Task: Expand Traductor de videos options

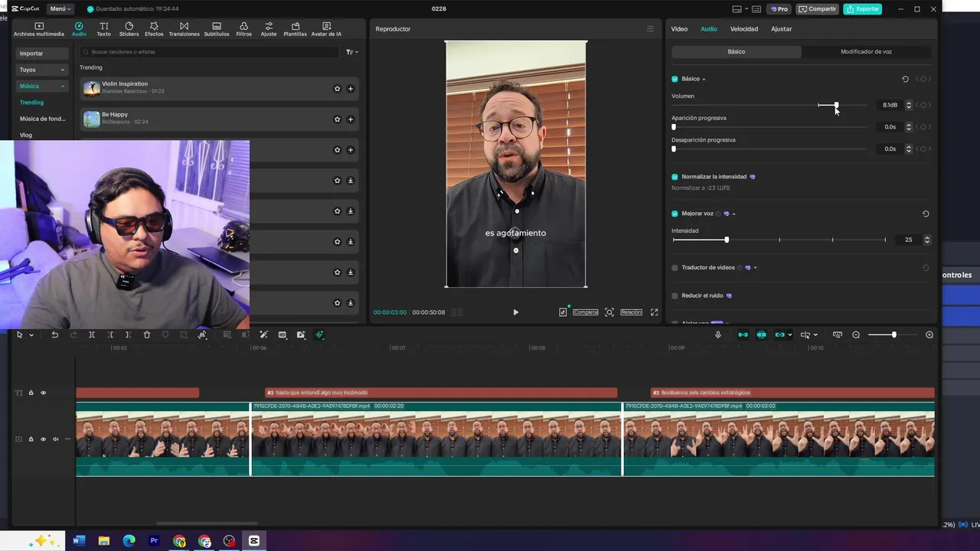Action: point(755,268)
